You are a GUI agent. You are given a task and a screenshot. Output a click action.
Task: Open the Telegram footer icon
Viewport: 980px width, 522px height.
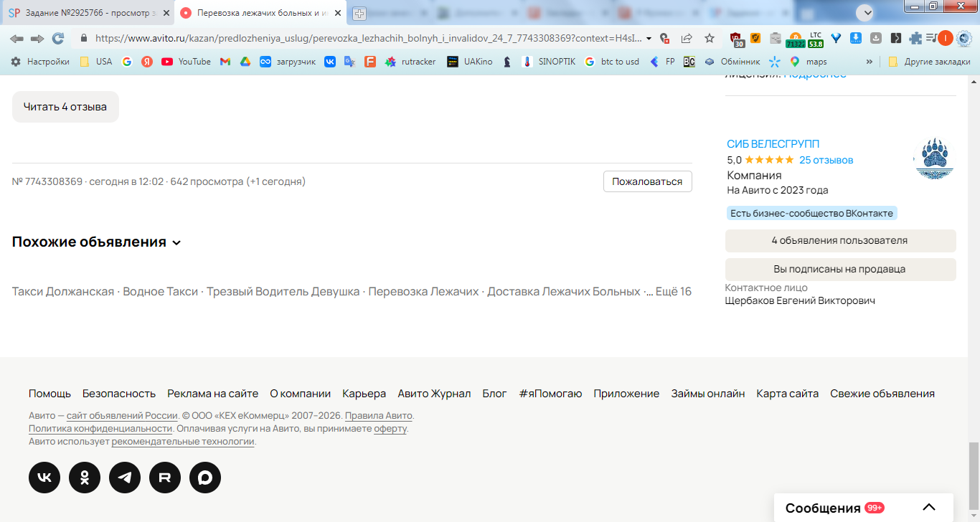(125, 478)
